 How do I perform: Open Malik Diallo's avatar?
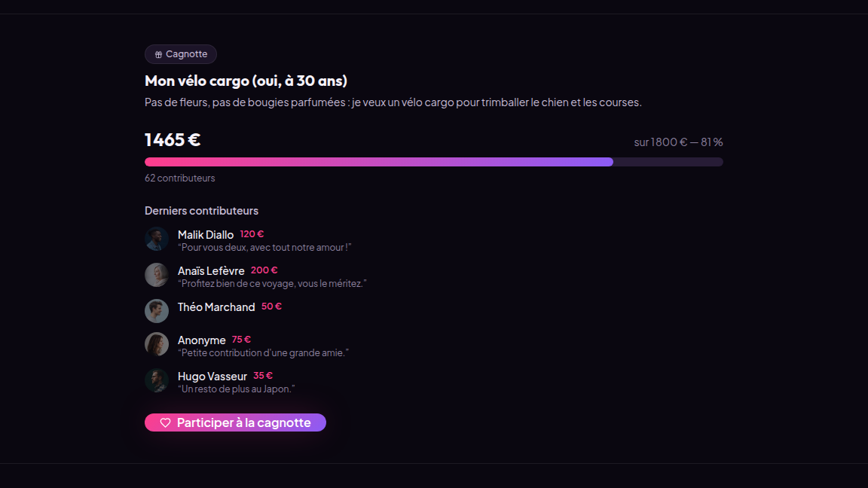pyautogui.click(x=157, y=239)
